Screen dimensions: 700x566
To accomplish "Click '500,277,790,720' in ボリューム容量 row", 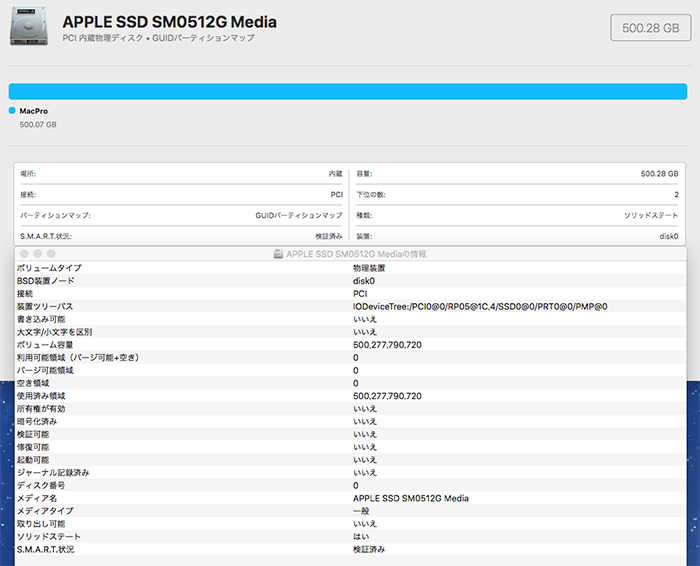I will [387, 345].
